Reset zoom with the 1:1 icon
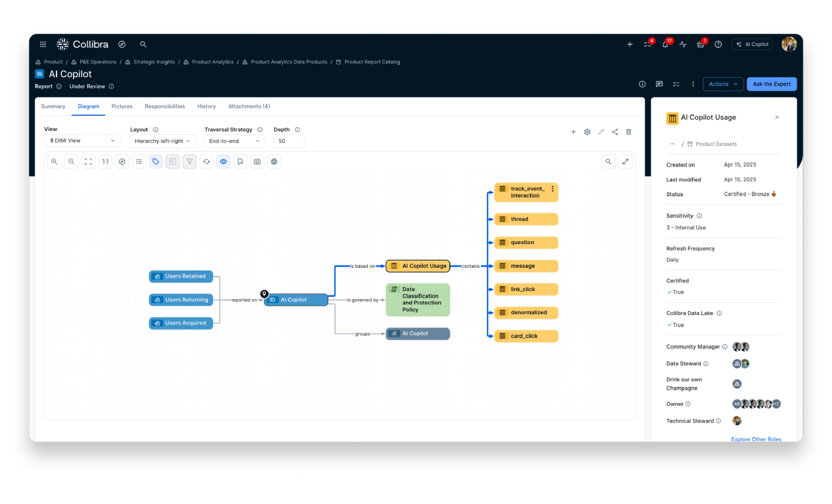832x504 pixels. tap(105, 162)
